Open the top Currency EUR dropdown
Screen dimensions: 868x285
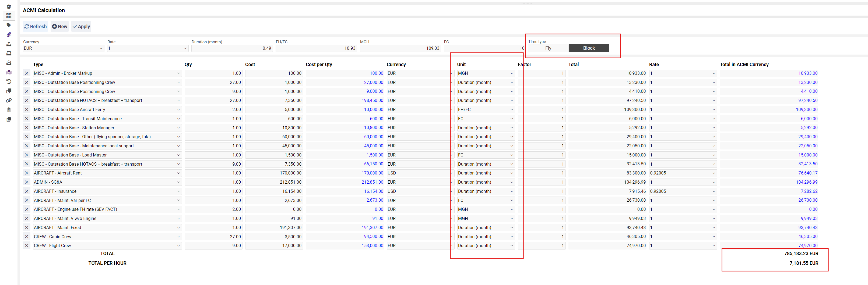[63, 48]
